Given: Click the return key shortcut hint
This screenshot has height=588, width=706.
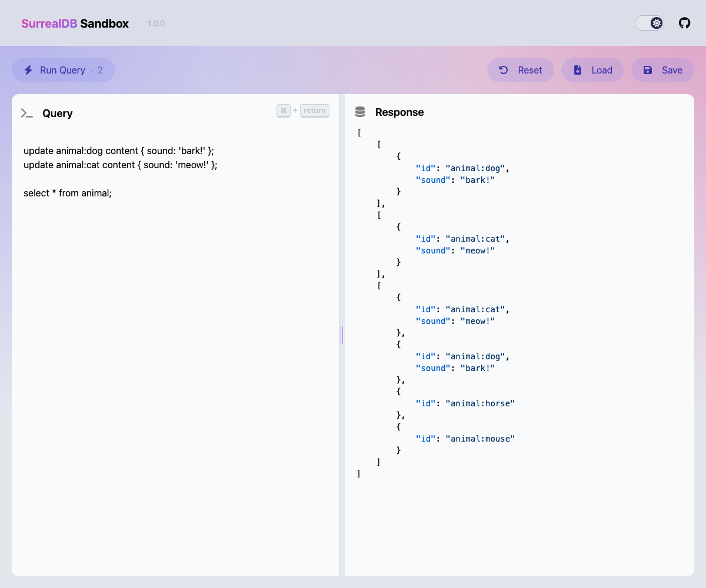Looking at the screenshot, I should pos(314,111).
